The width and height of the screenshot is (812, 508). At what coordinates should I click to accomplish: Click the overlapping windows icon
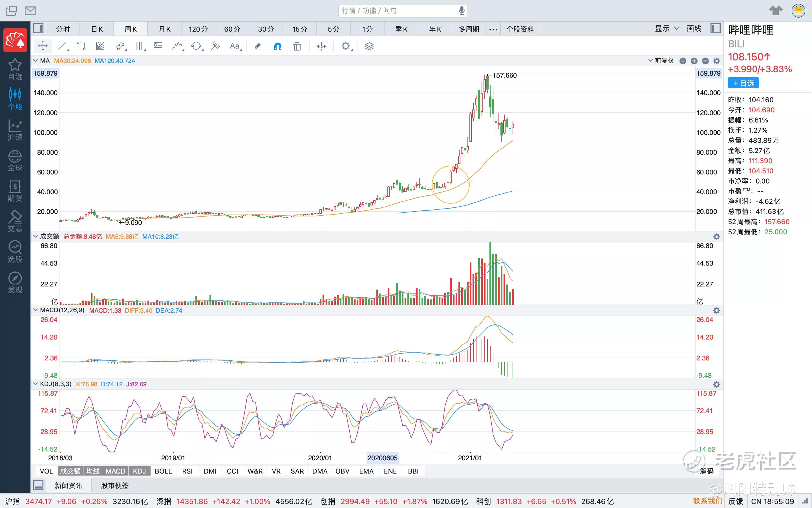click(x=11, y=11)
